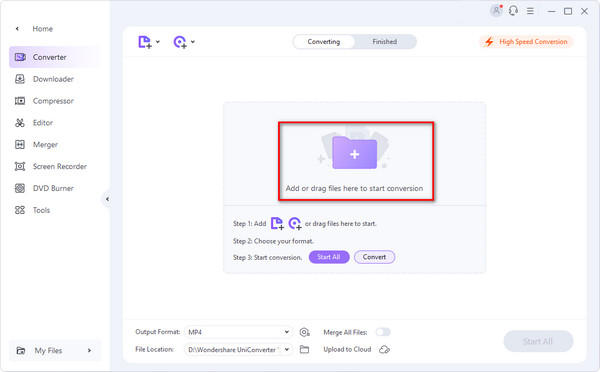Image resolution: width=600 pixels, height=372 pixels.
Task: Collapse the sidebar with the arrow handle
Action: click(x=107, y=199)
